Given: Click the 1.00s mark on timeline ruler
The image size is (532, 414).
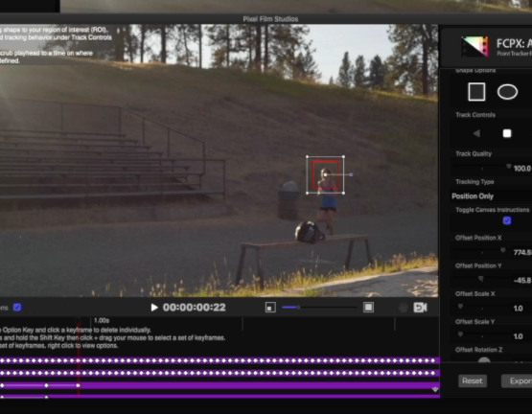Looking at the screenshot, I should (x=102, y=320).
